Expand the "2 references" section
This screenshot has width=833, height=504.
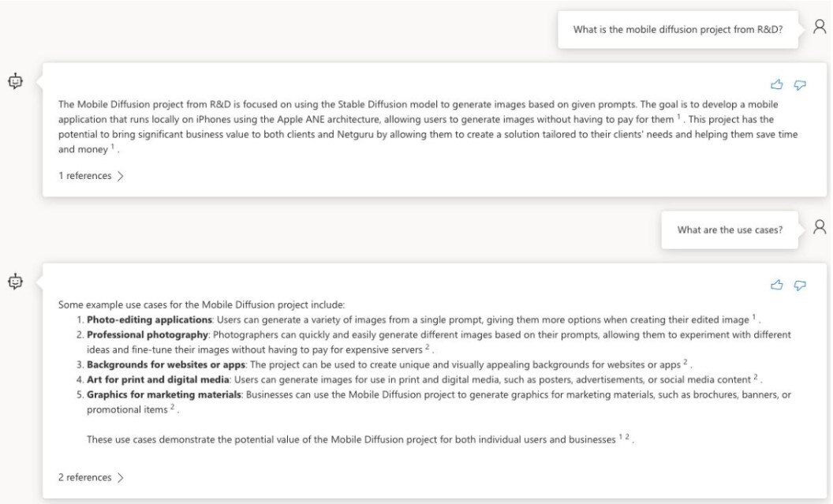click(x=91, y=477)
